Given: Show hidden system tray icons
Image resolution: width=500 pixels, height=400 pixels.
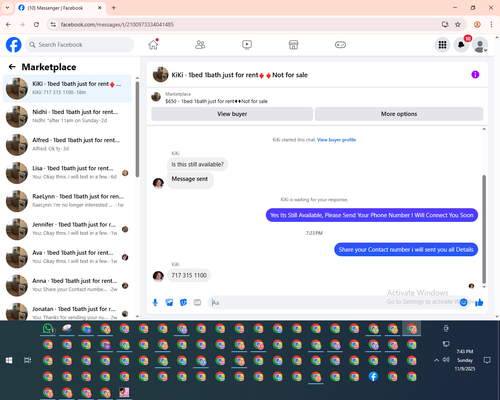Looking at the screenshot, I should pyautogui.click(x=436, y=360).
